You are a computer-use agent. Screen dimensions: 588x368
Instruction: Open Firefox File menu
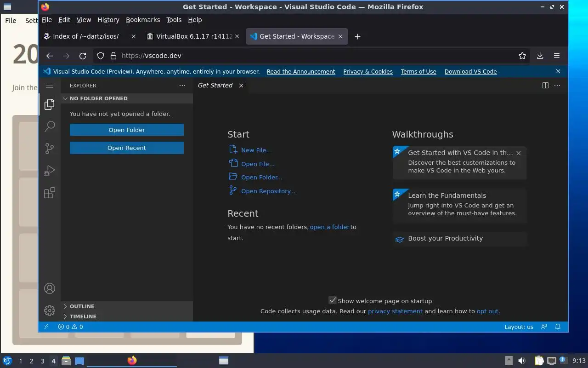point(47,20)
